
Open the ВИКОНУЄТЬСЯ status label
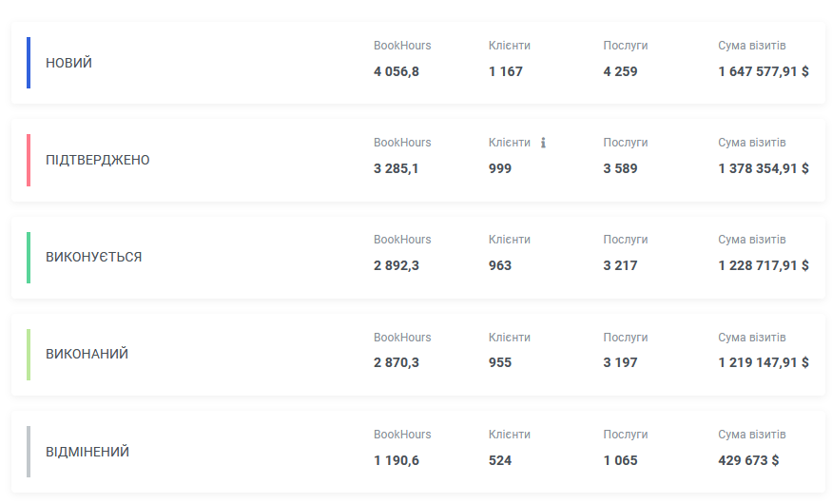[93, 257]
